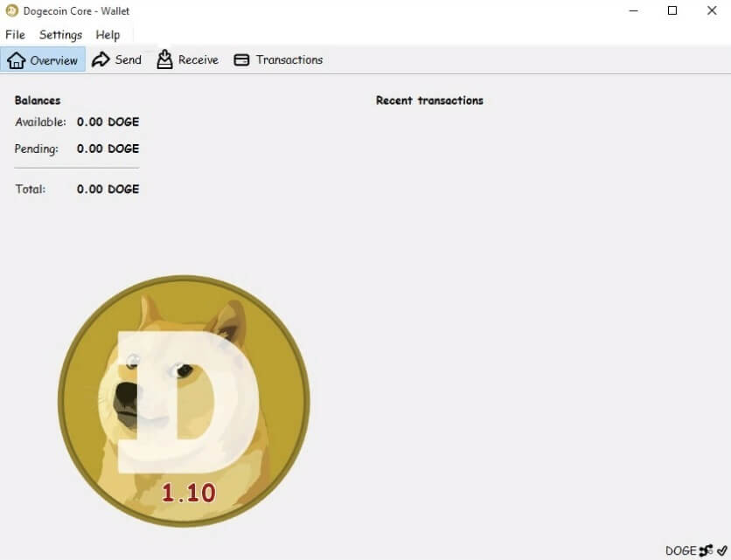Click the sync checkmark status icon
Image resolution: width=731 pixels, height=560 pixels.
(x=722, y=550)
